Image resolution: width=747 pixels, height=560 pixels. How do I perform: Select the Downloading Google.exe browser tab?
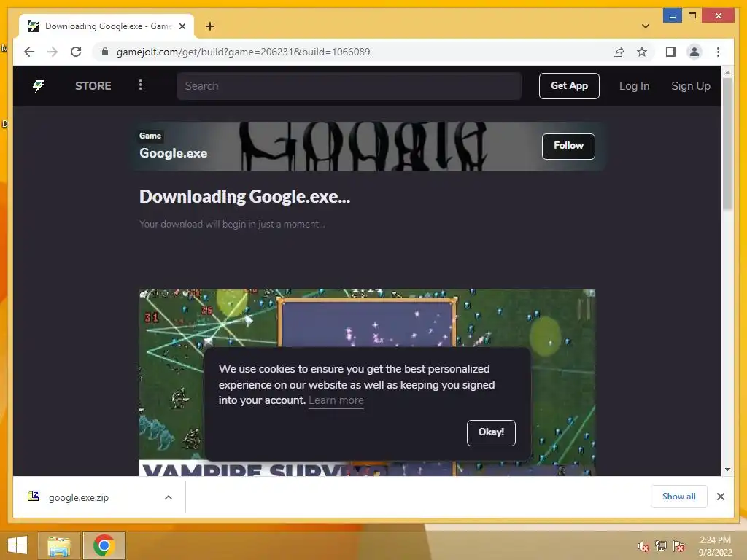pos(106,26)
